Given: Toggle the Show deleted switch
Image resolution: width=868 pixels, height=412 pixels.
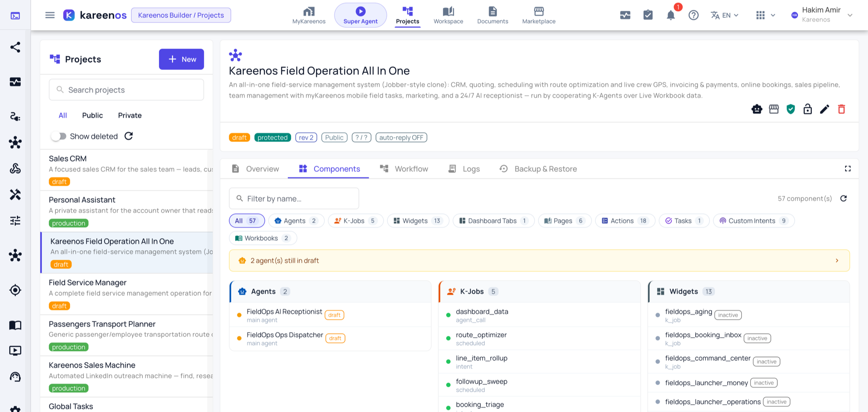Looking at the screenshot, I should point(58,136).
